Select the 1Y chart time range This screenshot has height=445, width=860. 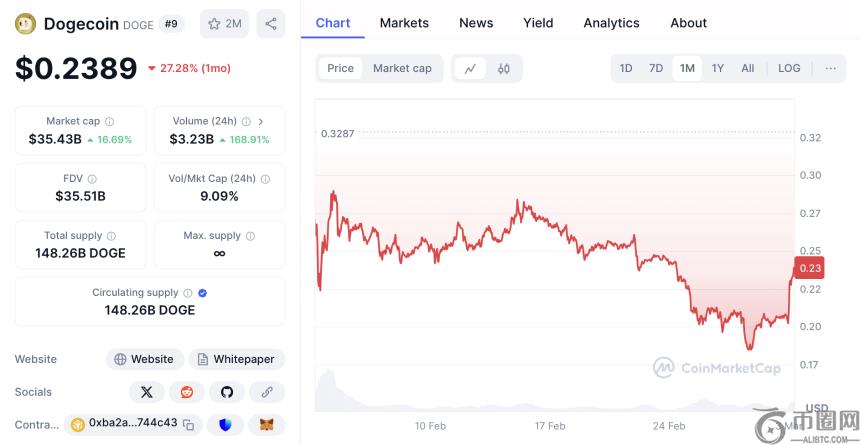(x=717, y=68)
